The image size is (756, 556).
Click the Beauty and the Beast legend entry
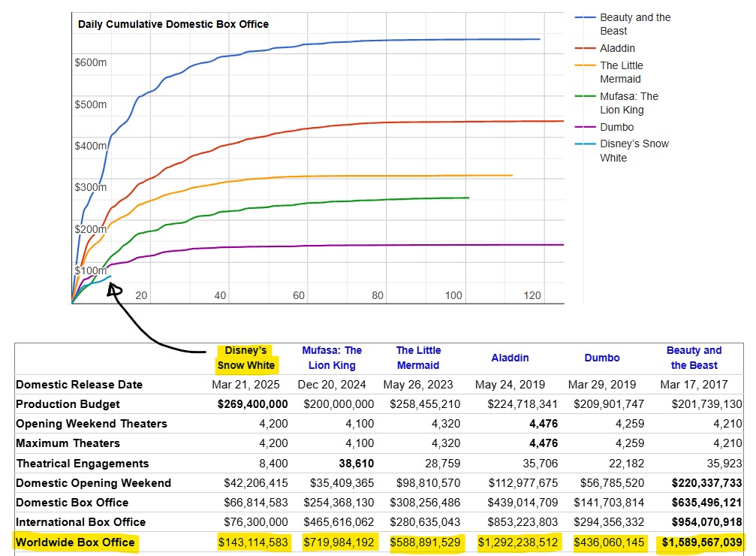click(x=634, y=24)
